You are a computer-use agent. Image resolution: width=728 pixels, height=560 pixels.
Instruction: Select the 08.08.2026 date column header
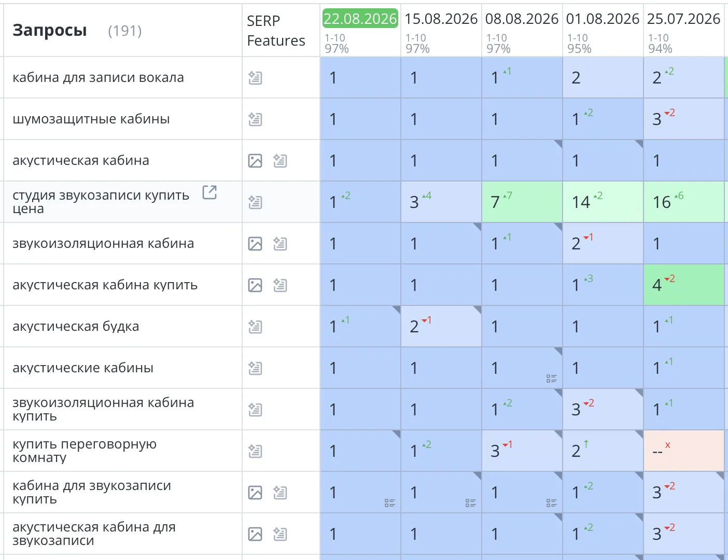point(522,19)
